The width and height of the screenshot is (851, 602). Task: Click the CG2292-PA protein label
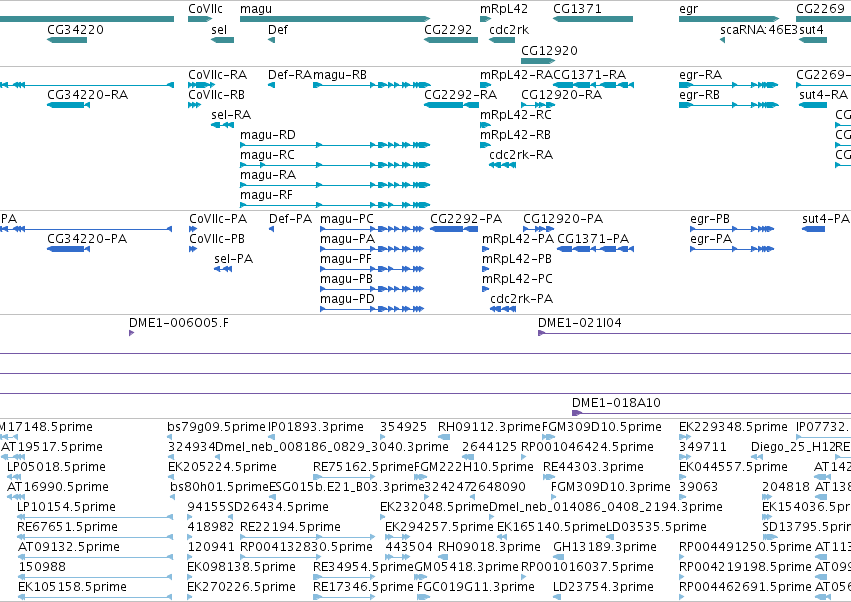click(x=466, y=219)
